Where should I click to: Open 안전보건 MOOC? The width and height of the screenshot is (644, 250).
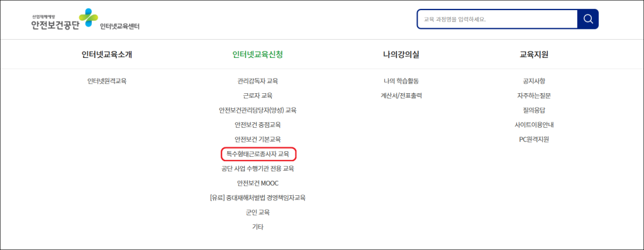pos(257,183)
